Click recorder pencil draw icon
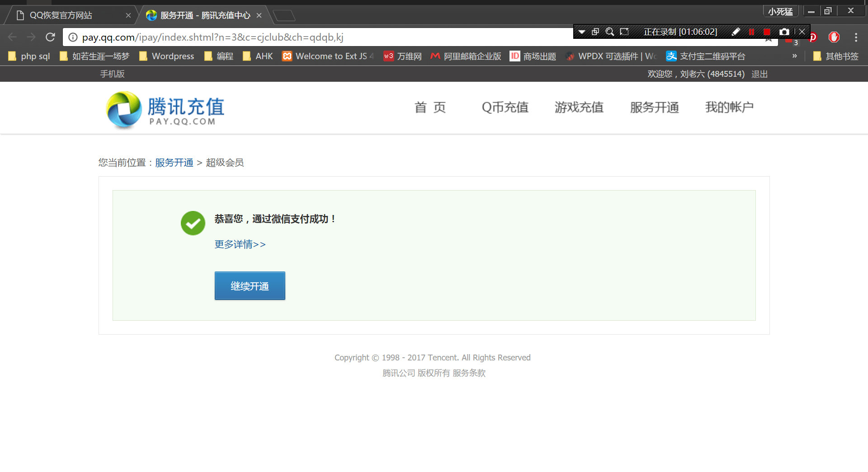 point(736,32)
